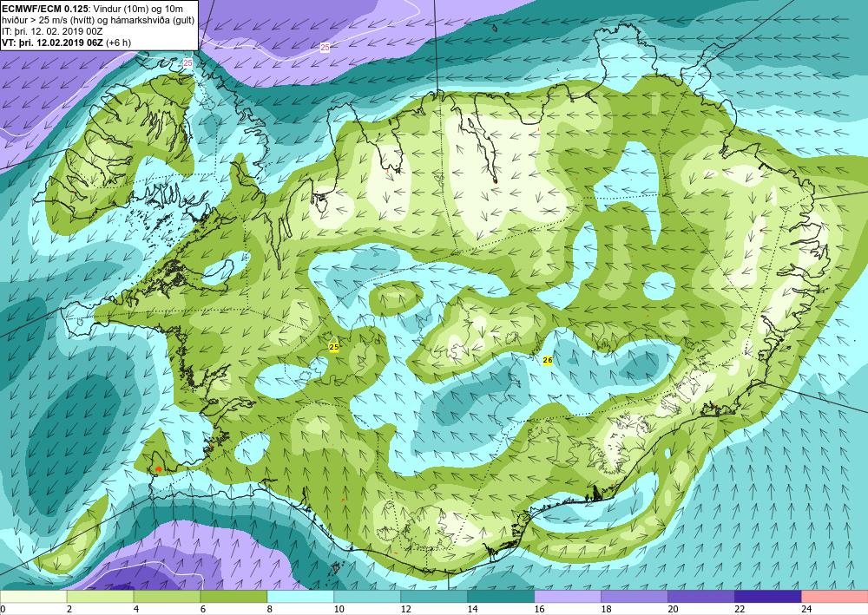This screenshot has width=868, height=615.
Task: Click the pale teal 10–12 m/s legend swatch
Action: [367, 597]
